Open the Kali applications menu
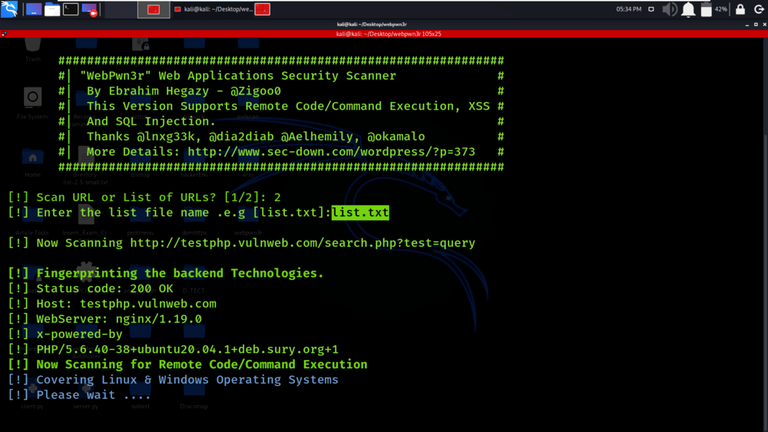Viewport: 768px width, 432px height. [9, 9]
